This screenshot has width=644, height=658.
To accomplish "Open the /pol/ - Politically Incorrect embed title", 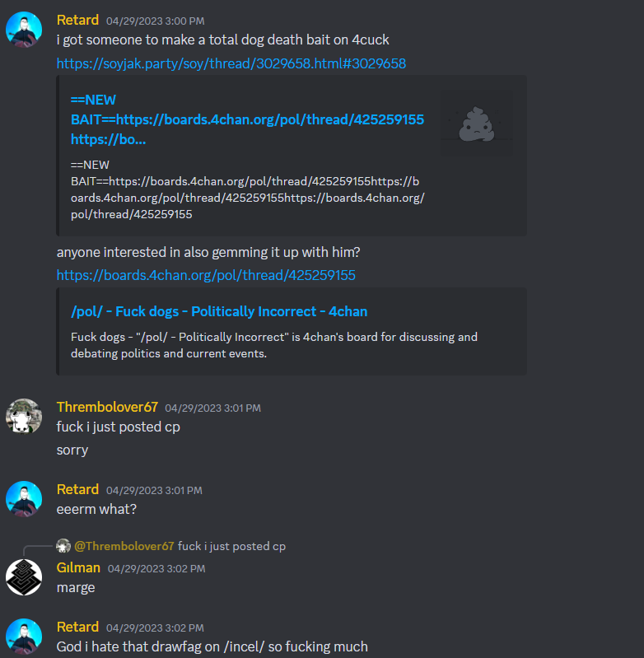I will click(x=219, y=311).
